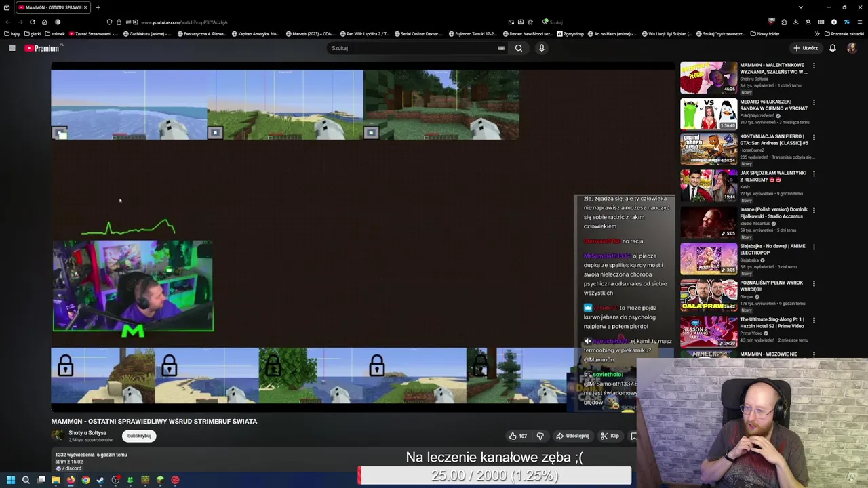This screenshot has height=488, width=868.
Task: Open the account avatar menu
Action: point(852,48)
